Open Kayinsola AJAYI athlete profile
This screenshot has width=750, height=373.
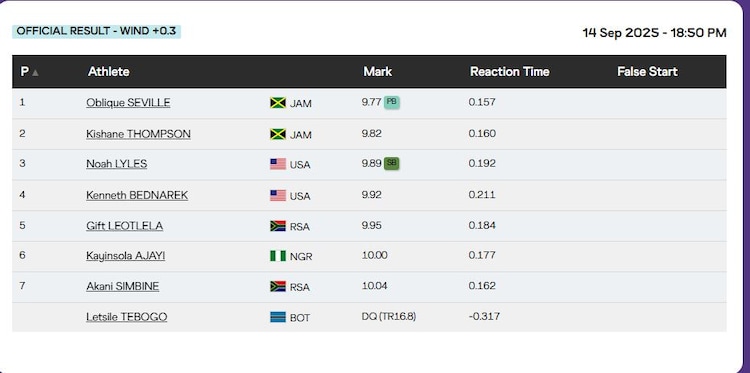pyautogui.click(x=126, y=256)
